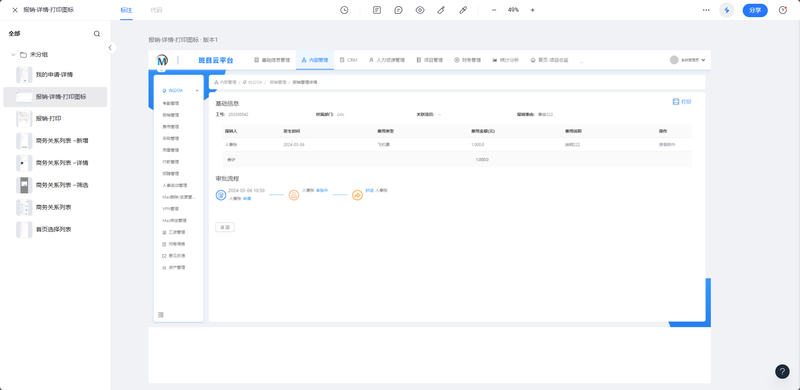
Task: Click the blue apply step icon in 审批流程
Action: (221, 195)
